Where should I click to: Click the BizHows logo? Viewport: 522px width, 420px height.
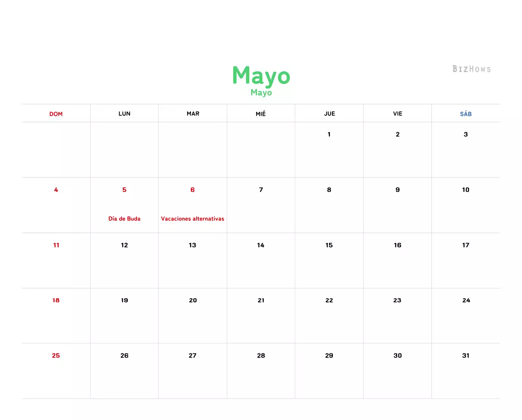[471, 69]
